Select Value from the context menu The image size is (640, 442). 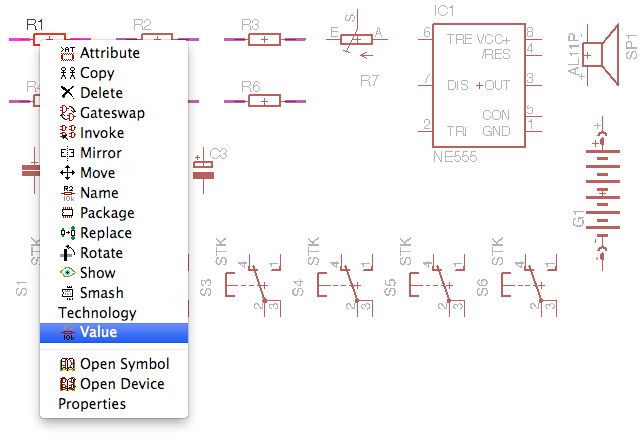pos(98,333)
